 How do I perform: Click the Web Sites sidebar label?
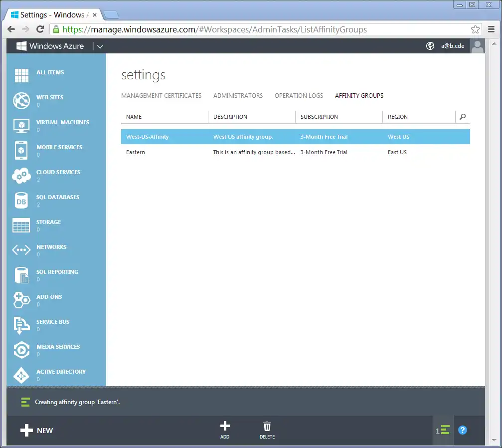(x=50, y=97)
